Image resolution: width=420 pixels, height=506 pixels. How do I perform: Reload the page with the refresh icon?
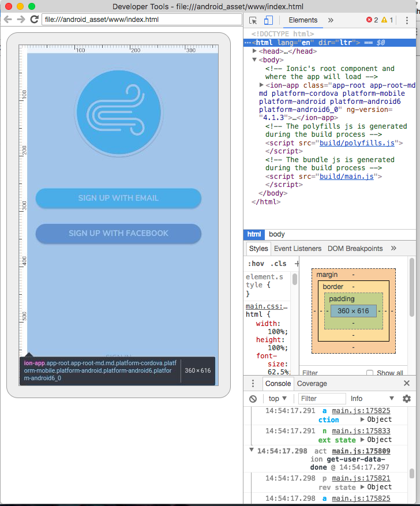click(x=34, y=20)
